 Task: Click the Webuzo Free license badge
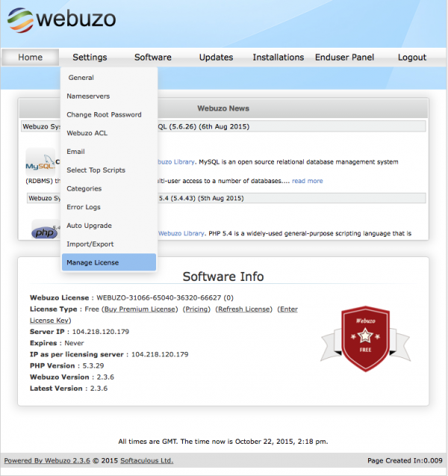tap(366, 339)
